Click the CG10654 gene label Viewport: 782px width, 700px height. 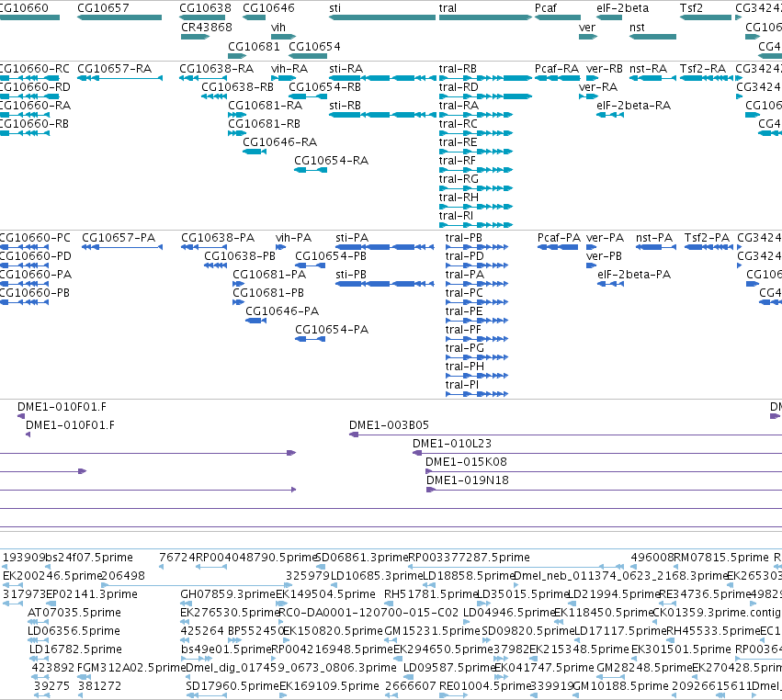(314, 46)
